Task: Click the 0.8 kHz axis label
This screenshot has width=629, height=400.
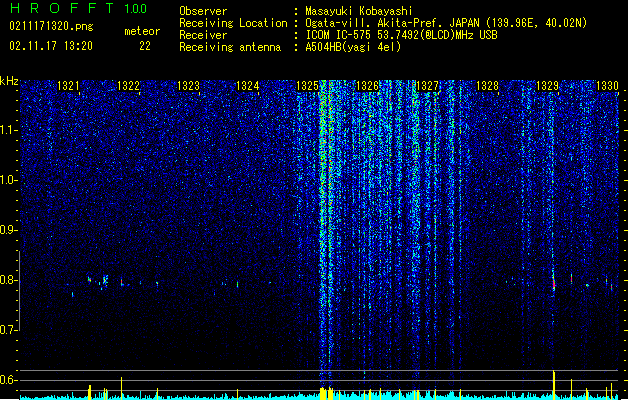Action: 9,280
